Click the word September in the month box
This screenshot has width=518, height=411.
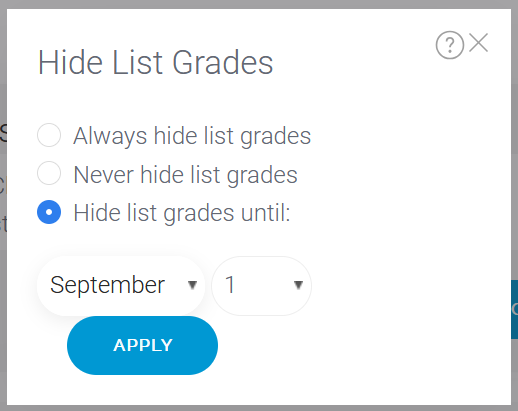click(107, 285)
